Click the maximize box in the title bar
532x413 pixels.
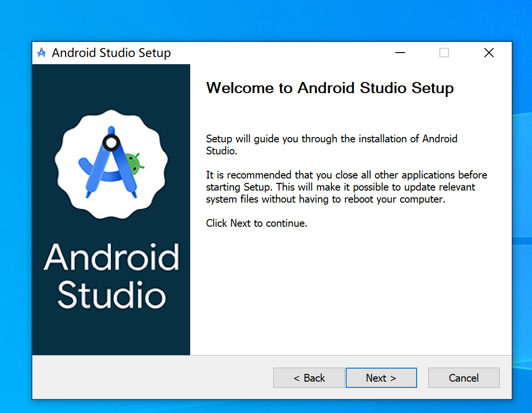[444, 53]
